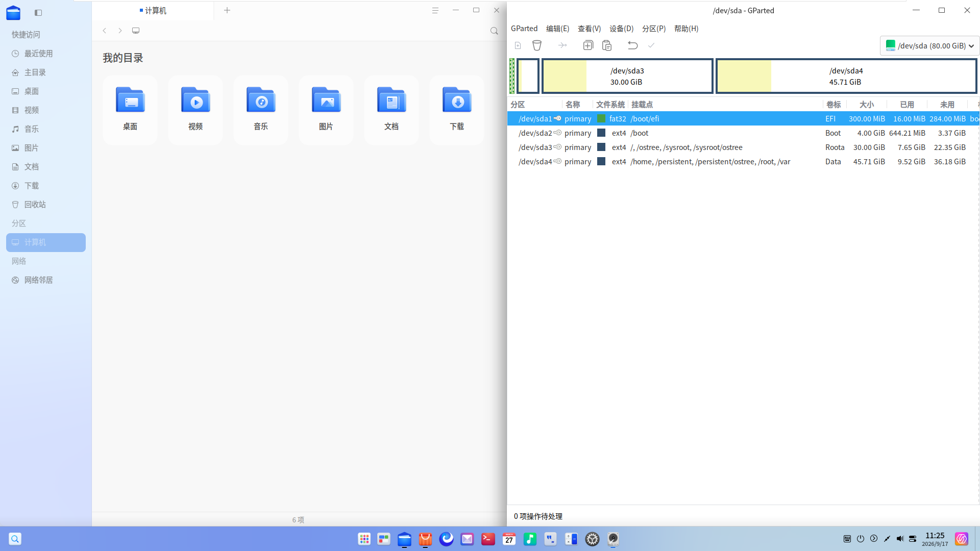Open the 下载 folder icon in 我的目录
This screenshot has height=551, width=980.
coord(457,109)
